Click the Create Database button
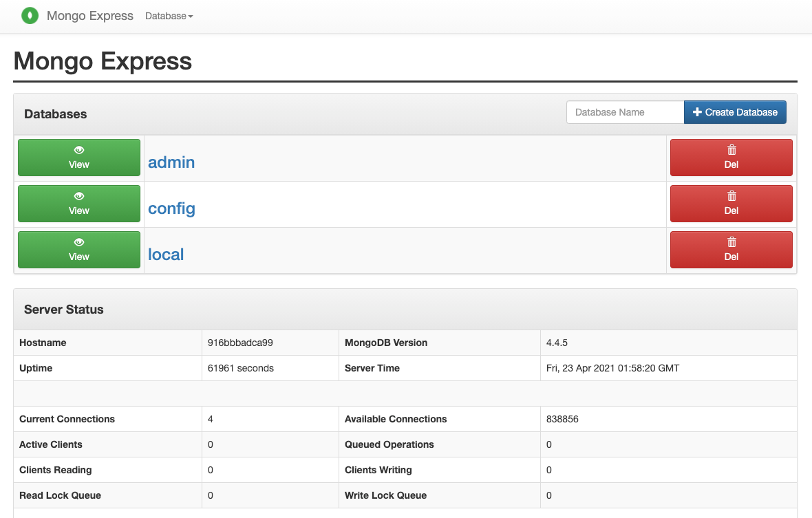 click(x=735, y=112)
